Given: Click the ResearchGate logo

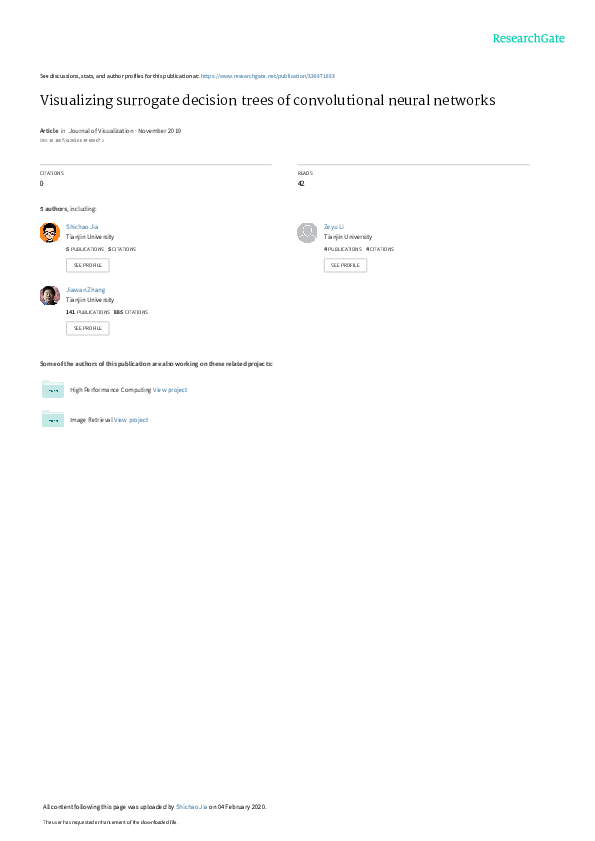Looking at the screenshot, I should click(x=528, y=39).
